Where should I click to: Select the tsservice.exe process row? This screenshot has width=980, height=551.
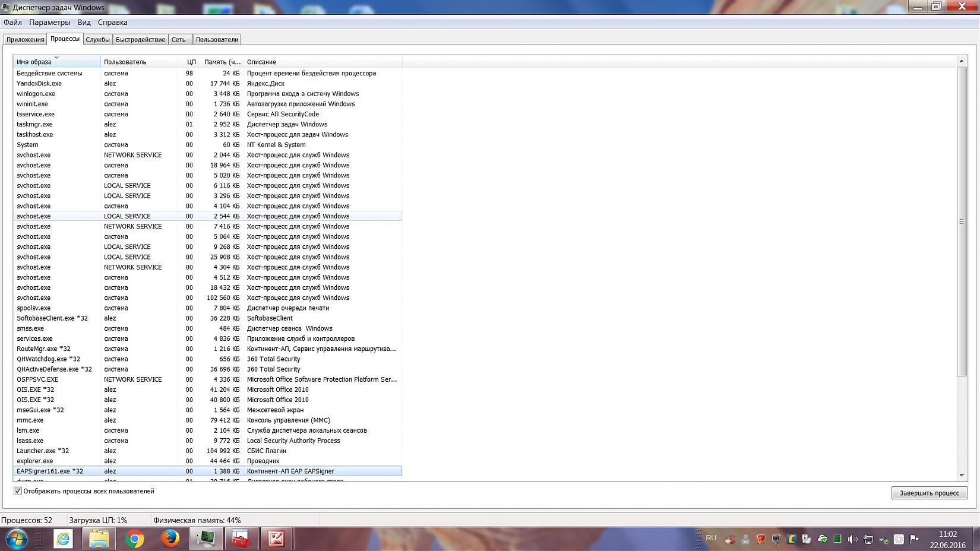(208, 114)
